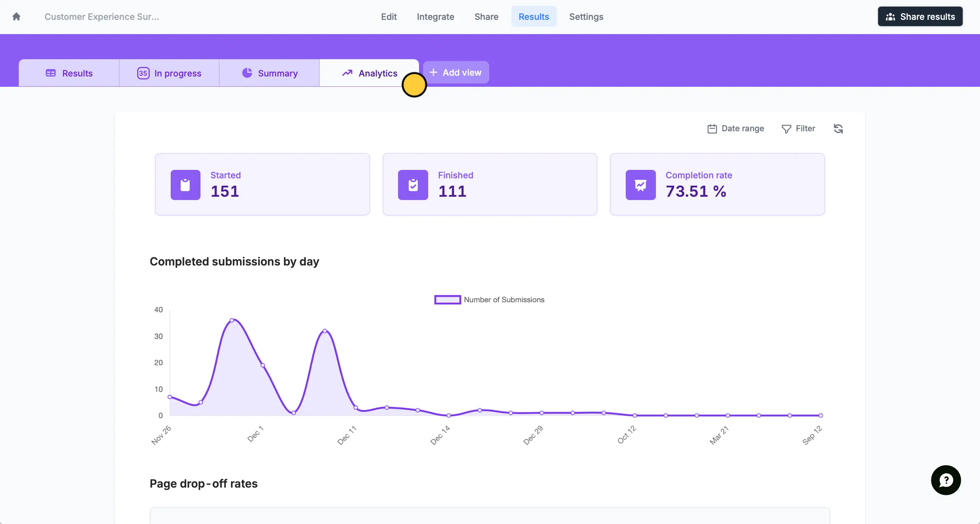Switch to the In progress tab
This screenshot has width=980, height=524.
pos(169,73)
